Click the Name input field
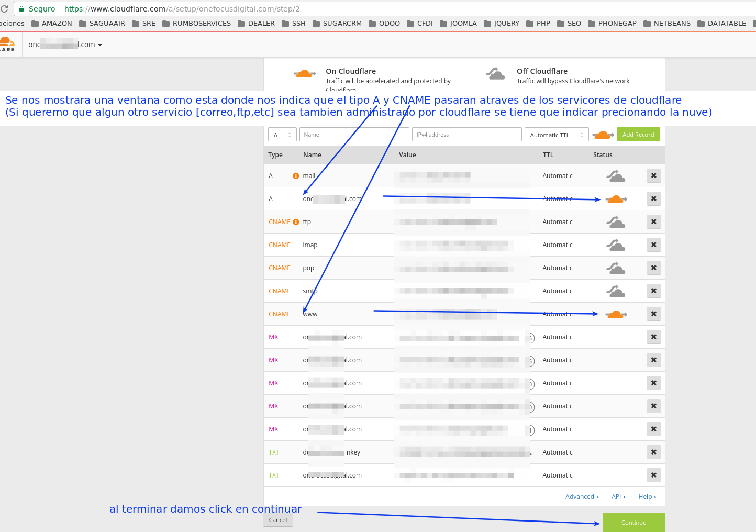756x532 pixels. pos(354,135)
